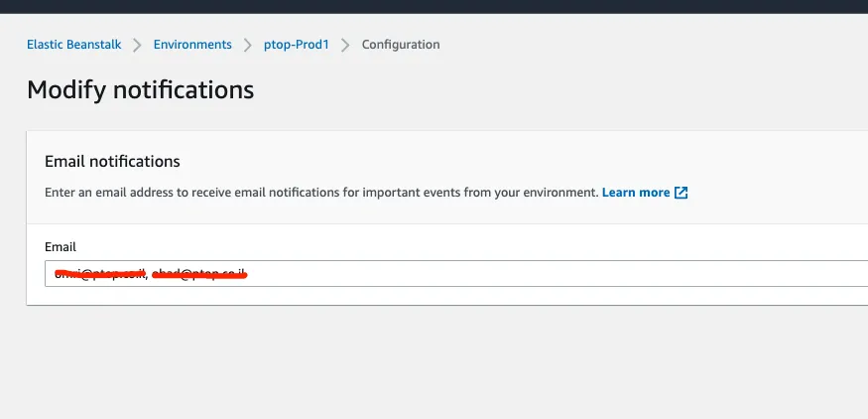
Task: Follow the Learn more link
Action: [x=636, y=193]
